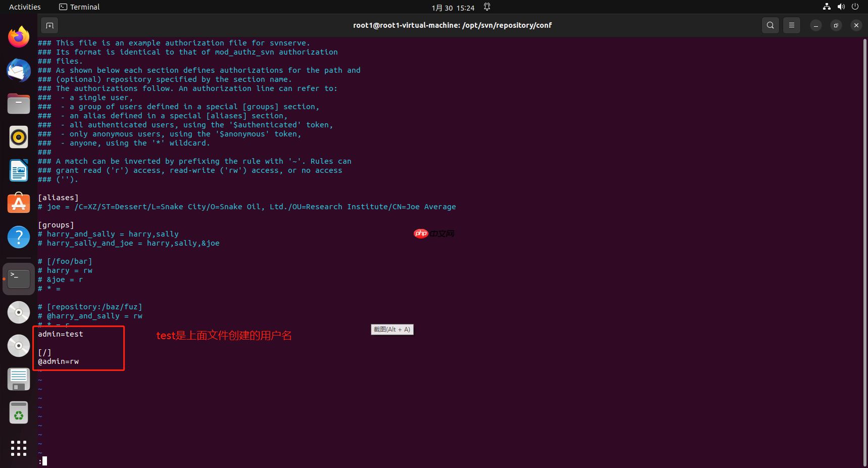The height and width of the screenshot is (468, 868).
Task: Click the '### This file is an example' line
Action: 174,43
